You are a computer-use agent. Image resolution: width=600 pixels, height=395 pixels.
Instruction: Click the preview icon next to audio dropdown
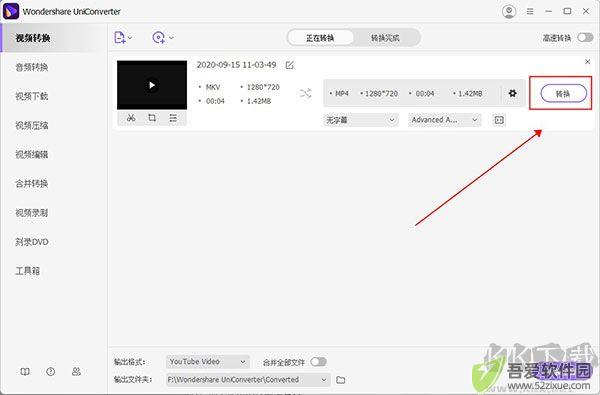tap(499, 120)
